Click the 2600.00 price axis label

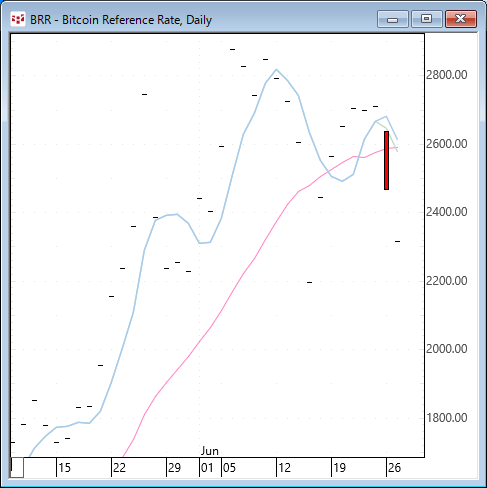447,144
